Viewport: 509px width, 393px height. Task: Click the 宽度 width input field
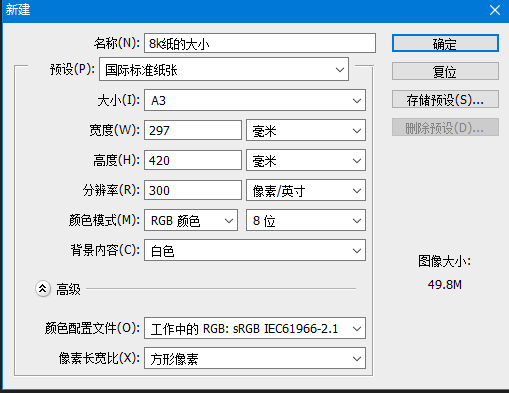(x=193, y=130)
